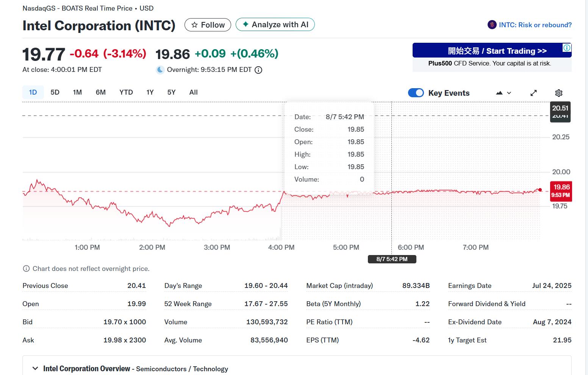Screen dimensions: 588x375
Task: Click the Plus500 CFD Service ad text
Action: tap(489, 63)
